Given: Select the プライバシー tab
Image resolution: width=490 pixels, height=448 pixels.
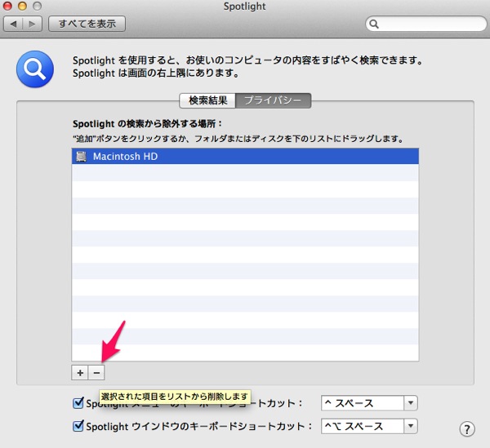Looking at the screenshot, I should click(273, 100).
